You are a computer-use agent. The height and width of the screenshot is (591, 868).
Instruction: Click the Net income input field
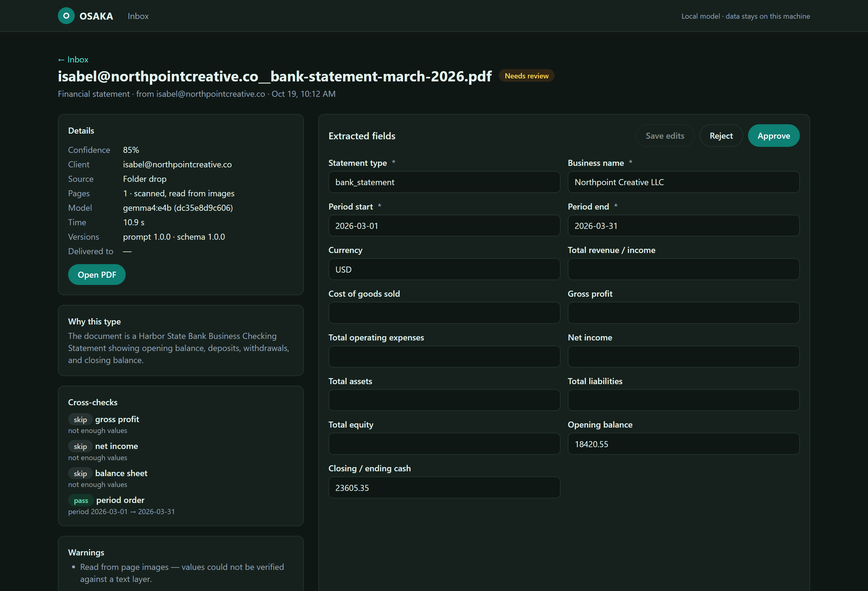click(x=683, y=356)
